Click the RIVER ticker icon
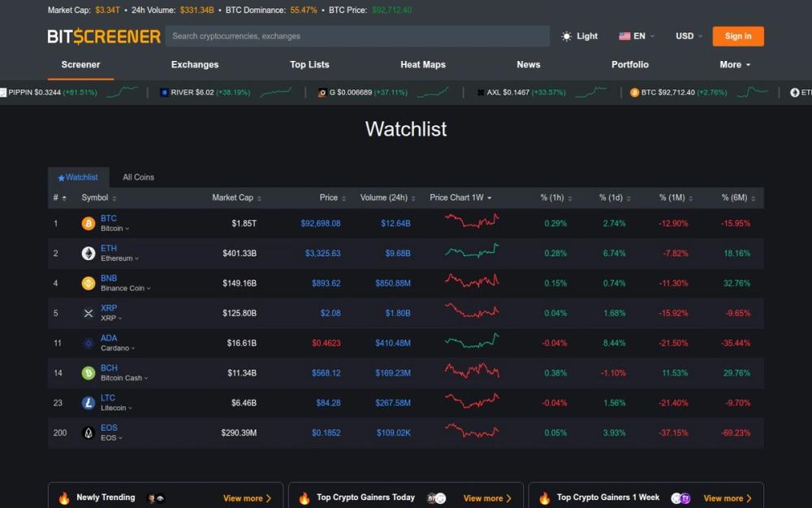Viewport: 812px width, 508px height. 164,93
